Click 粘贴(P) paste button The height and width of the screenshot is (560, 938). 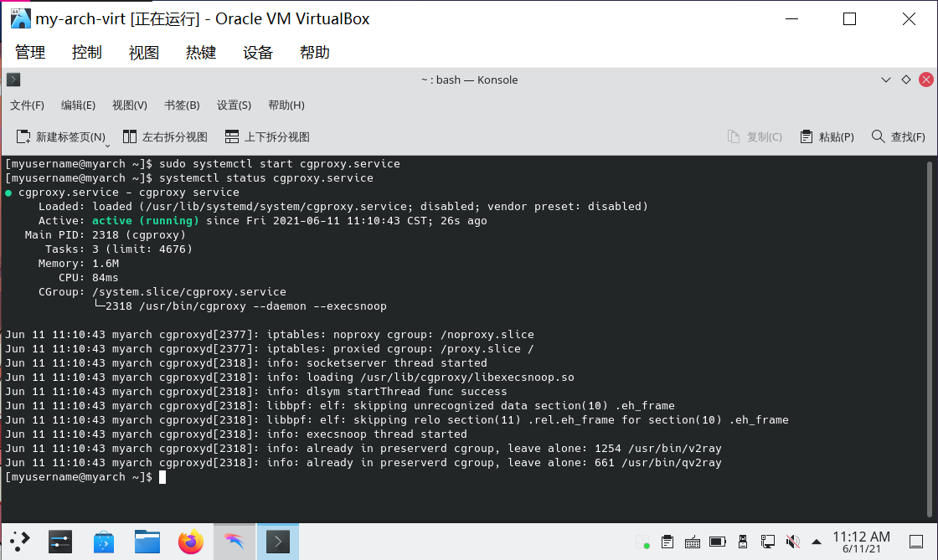coord(827,136)
